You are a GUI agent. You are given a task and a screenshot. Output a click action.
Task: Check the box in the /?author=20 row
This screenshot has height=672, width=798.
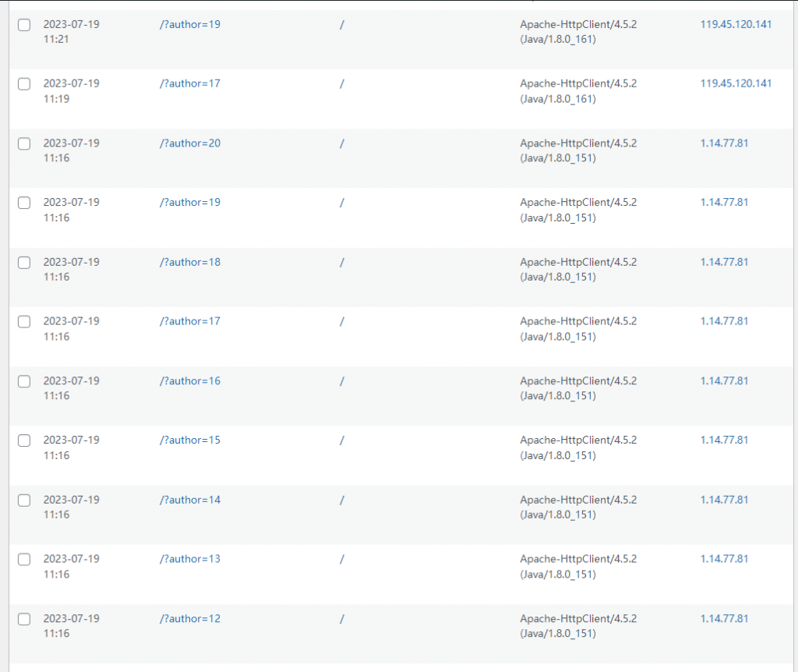(x=24, y=143)
